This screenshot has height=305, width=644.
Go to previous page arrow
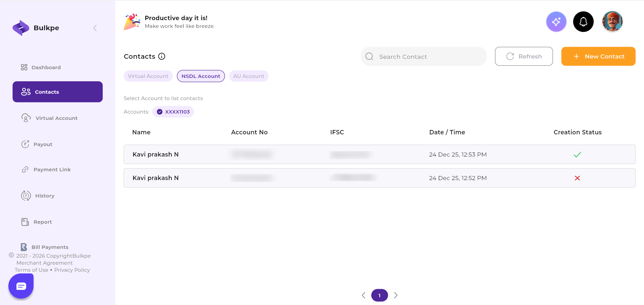(363, 295)
